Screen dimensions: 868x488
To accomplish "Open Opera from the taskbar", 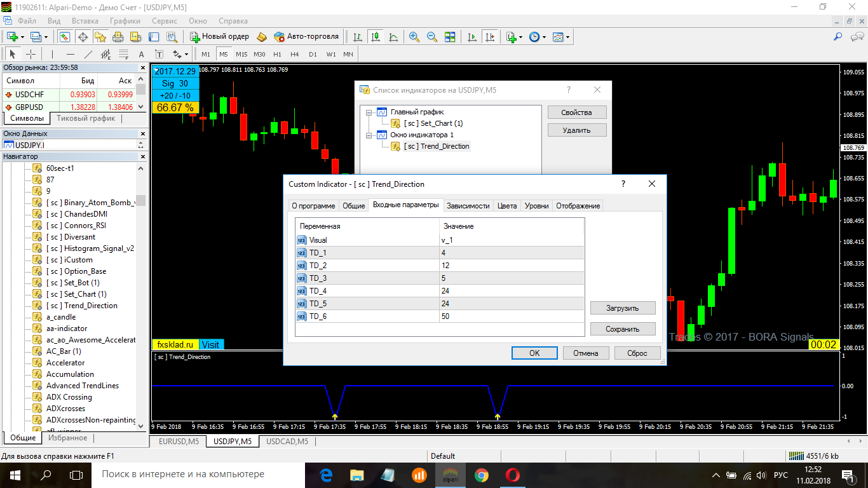I will [513, 475].
